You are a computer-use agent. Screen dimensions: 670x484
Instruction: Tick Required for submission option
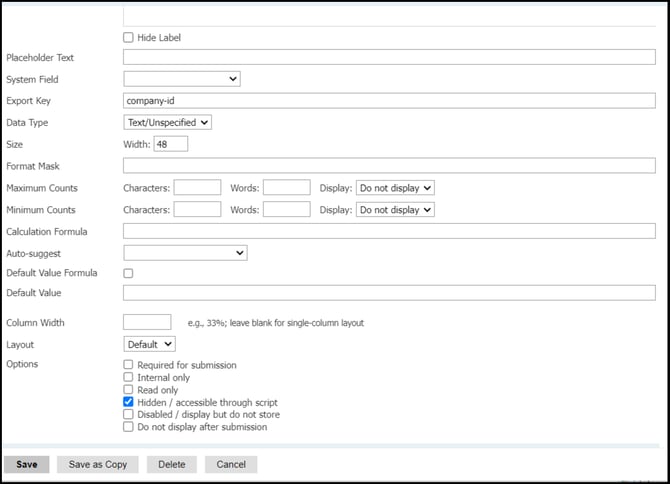point(128,366)
